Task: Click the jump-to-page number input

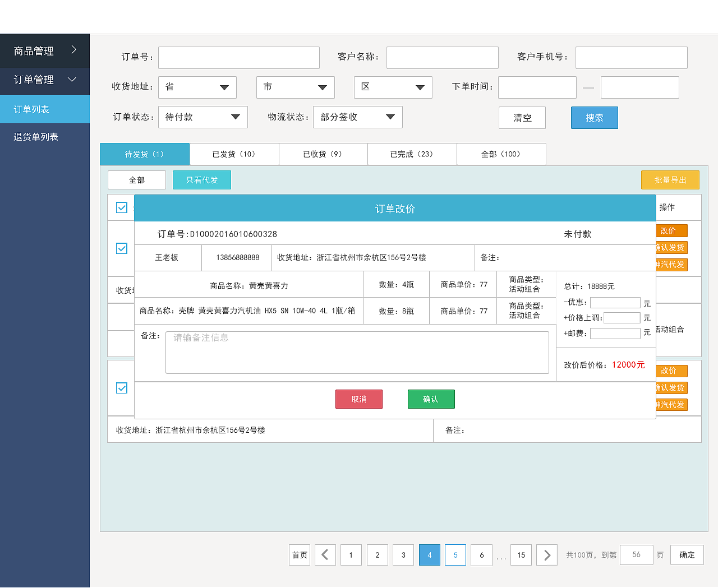Action: point(637,555)
